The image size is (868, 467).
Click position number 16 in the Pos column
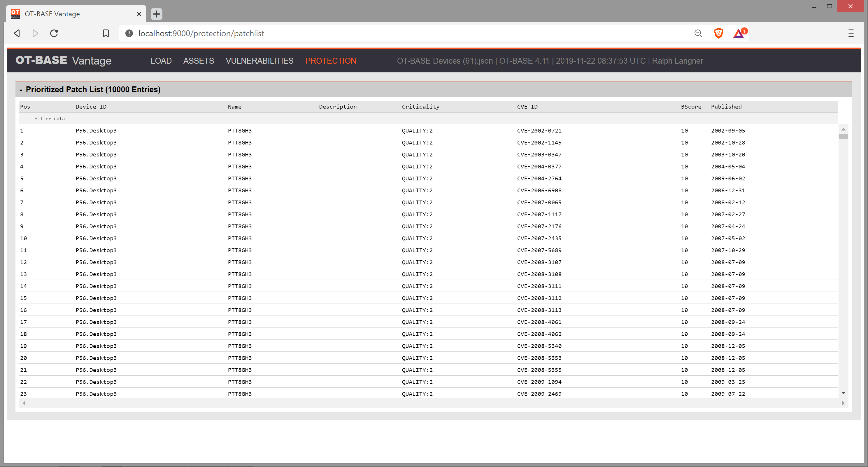[x=23, y=310]
